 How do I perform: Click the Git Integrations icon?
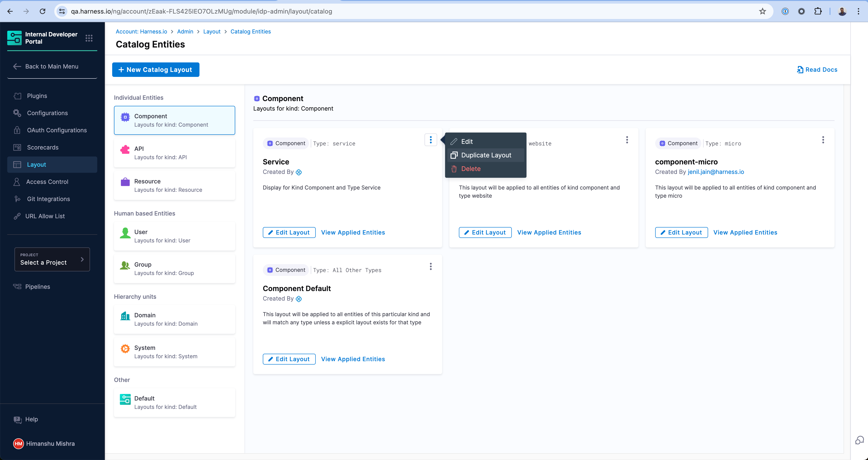tap(17, 199)
